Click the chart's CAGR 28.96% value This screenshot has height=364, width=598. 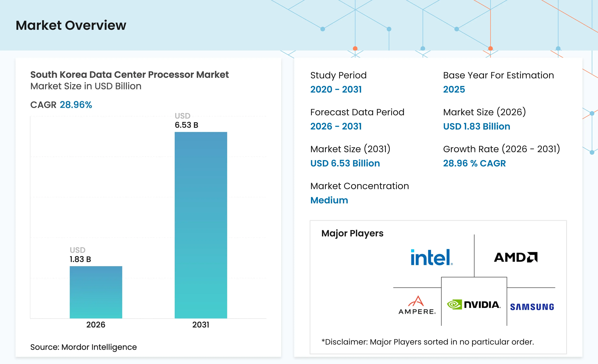point(76,105)
